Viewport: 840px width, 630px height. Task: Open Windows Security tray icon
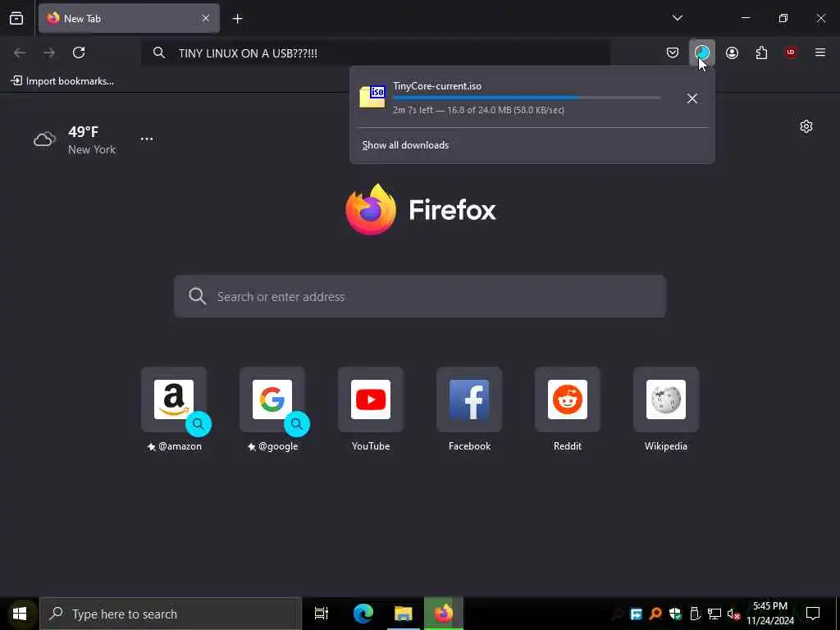(675, 614)
